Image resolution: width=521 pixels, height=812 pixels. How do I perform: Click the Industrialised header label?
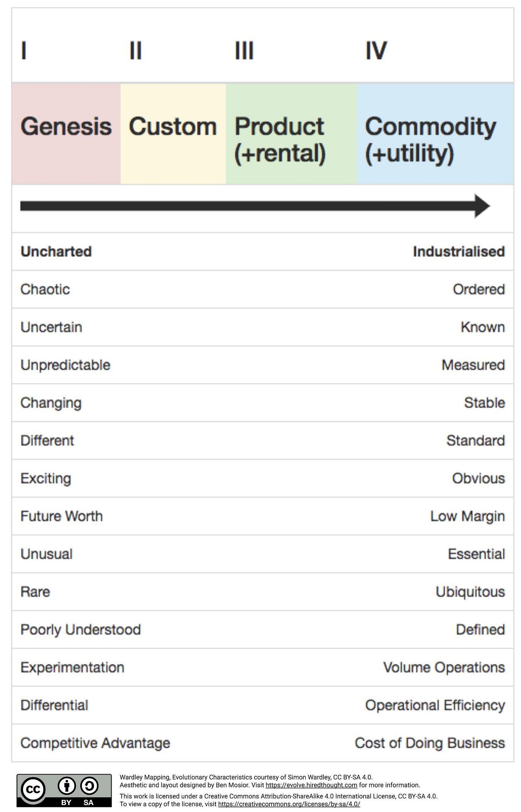click(x=459, y=252)
